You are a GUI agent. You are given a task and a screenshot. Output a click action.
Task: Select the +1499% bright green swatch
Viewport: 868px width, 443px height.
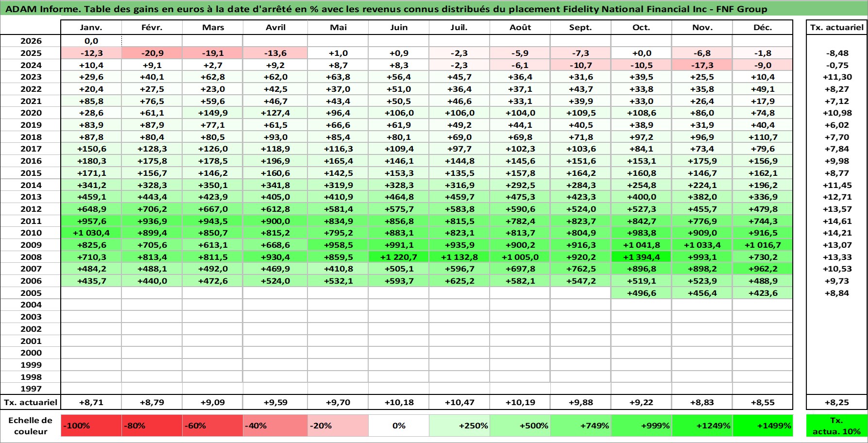tap(763, 426)
